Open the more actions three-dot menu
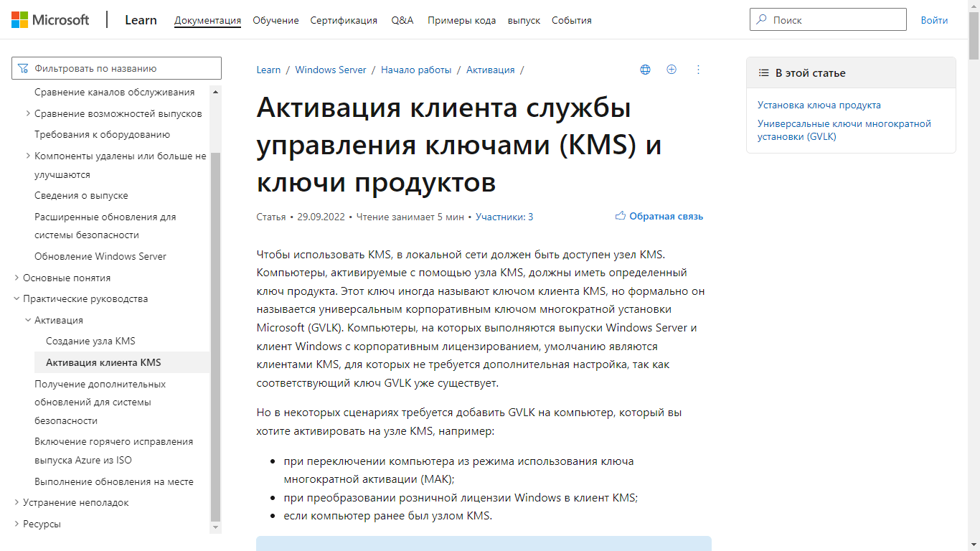 coord(698,70)
